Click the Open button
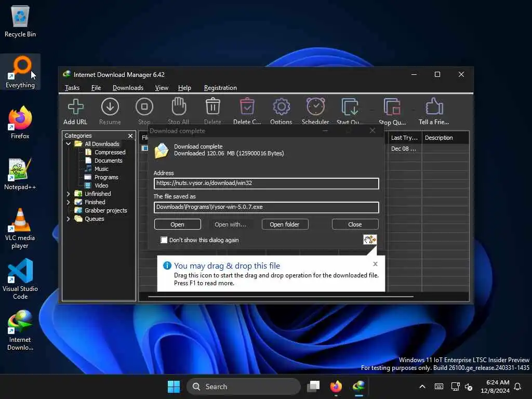532x399 pixels. (x=178, y=224)
